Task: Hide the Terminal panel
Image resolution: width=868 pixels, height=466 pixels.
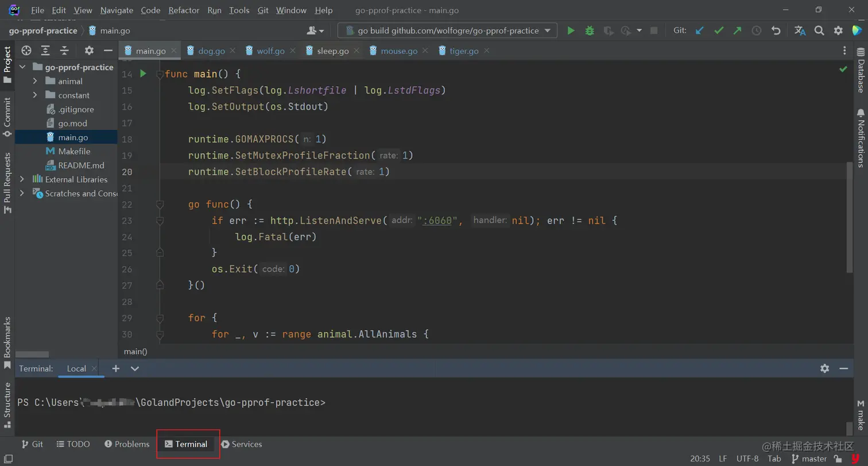Action: click(x=843, y=368)
